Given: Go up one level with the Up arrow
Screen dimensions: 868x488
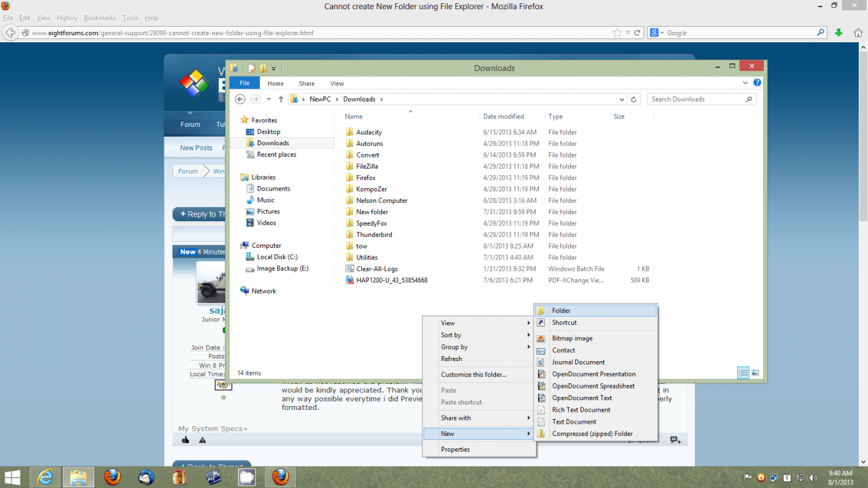Looking at the screenshot, I should coord(280,99).
